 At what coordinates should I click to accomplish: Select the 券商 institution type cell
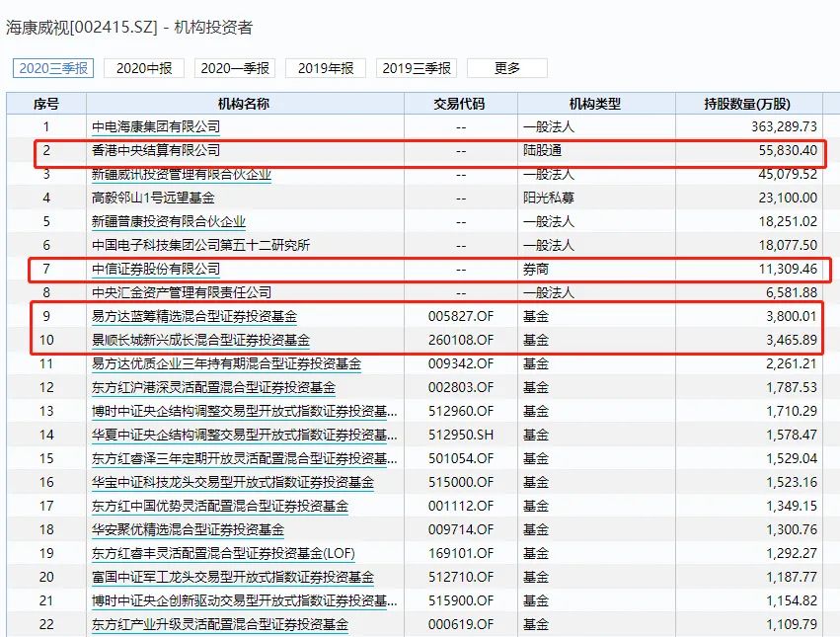(536, 269)
